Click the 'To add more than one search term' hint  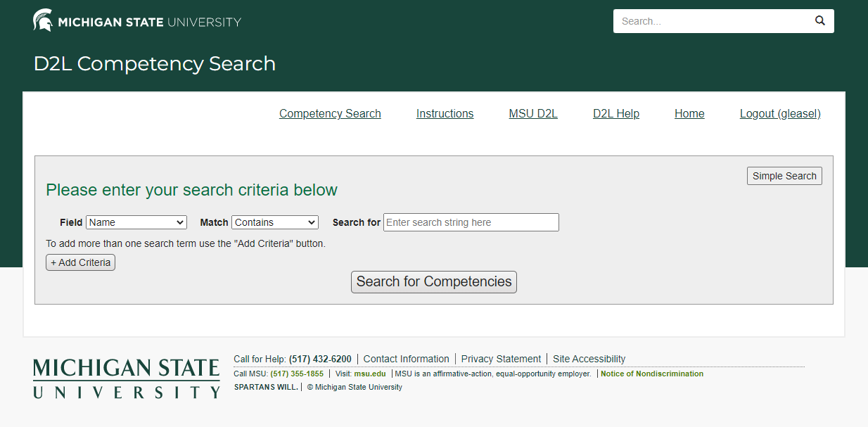[x=186, y=244]
